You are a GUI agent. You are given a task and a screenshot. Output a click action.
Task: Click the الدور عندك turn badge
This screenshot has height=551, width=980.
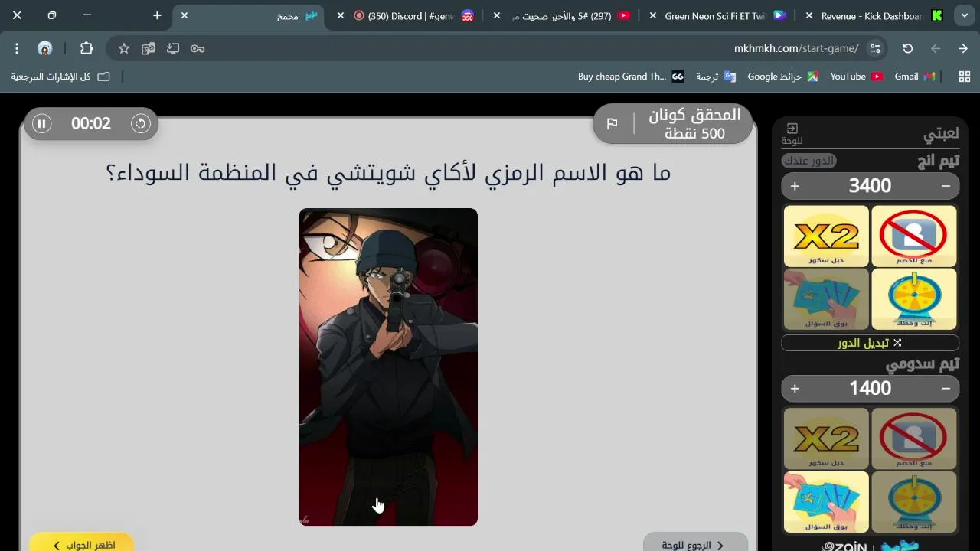tap(809, 161)
